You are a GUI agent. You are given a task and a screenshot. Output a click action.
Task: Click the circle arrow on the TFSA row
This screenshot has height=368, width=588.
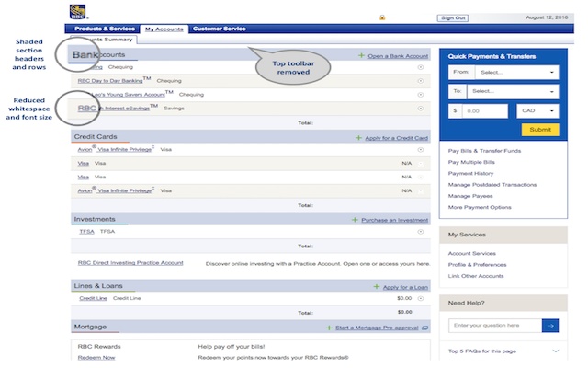pyautogui.click(x=421, y=232)
